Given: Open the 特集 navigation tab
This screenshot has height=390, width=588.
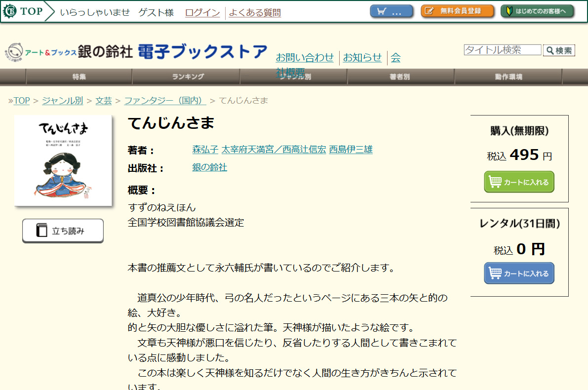Looking at the screenshot, I should pos(79,77).
